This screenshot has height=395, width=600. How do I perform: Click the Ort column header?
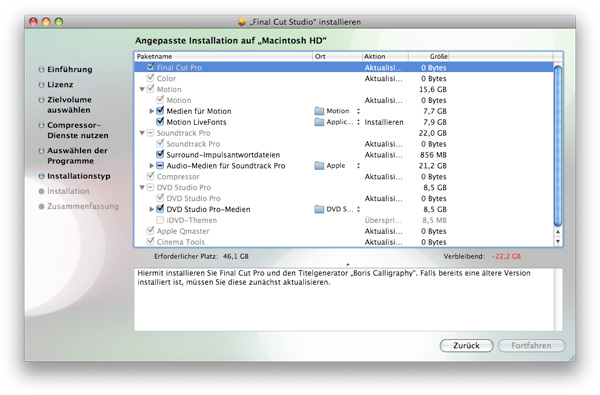coord(337,56)
